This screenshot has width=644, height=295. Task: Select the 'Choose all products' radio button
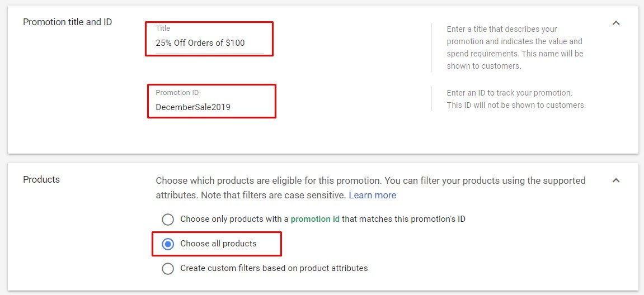[168, 244]
